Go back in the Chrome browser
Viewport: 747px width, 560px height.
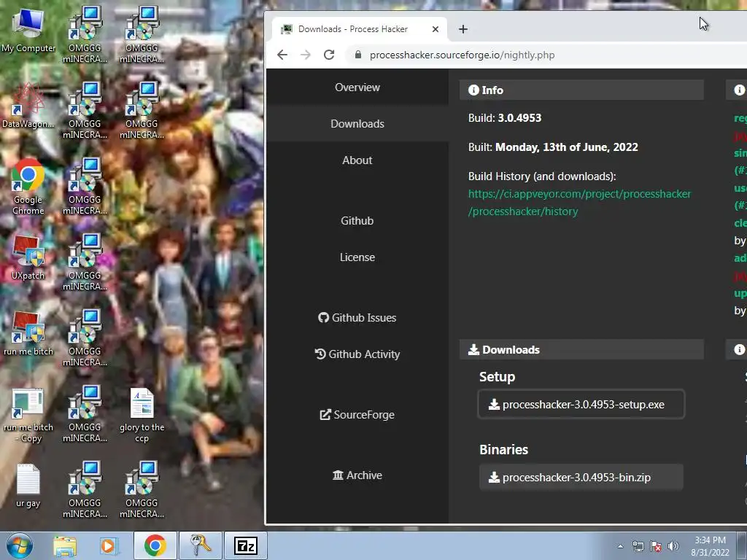tap(282, 55)
